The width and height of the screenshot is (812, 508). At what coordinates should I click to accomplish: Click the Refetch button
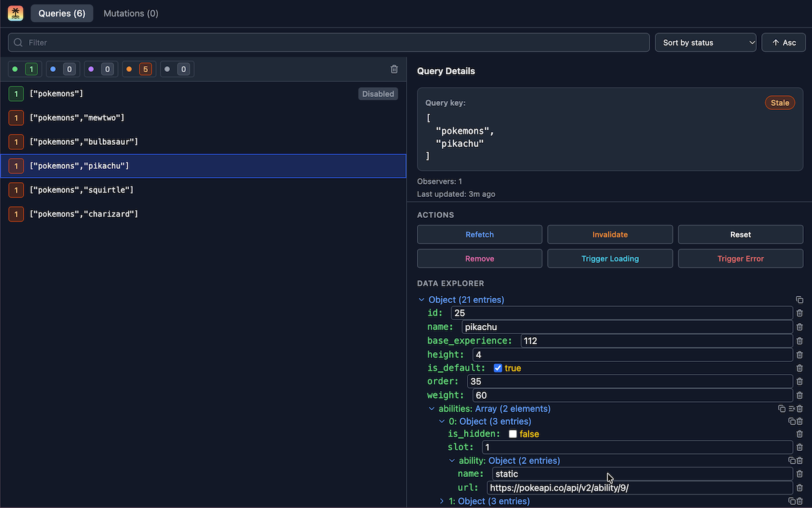point(480,234)
